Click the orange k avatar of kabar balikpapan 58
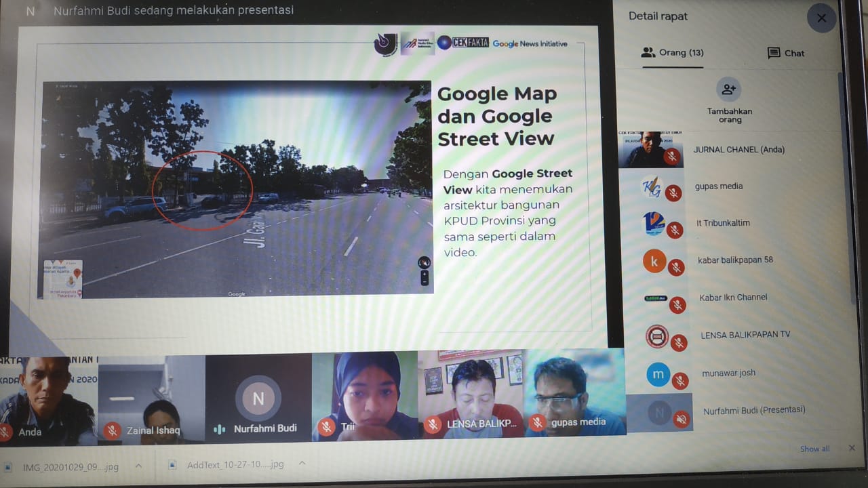 click(654, 261)
